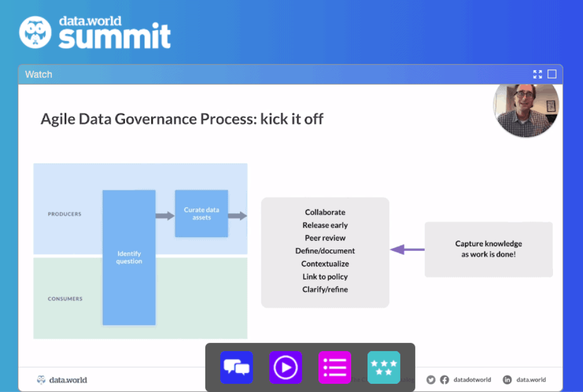Click the 'Contextualize' text
The width and height of the screenshot is (583, 392).
[x=325, y=264]
